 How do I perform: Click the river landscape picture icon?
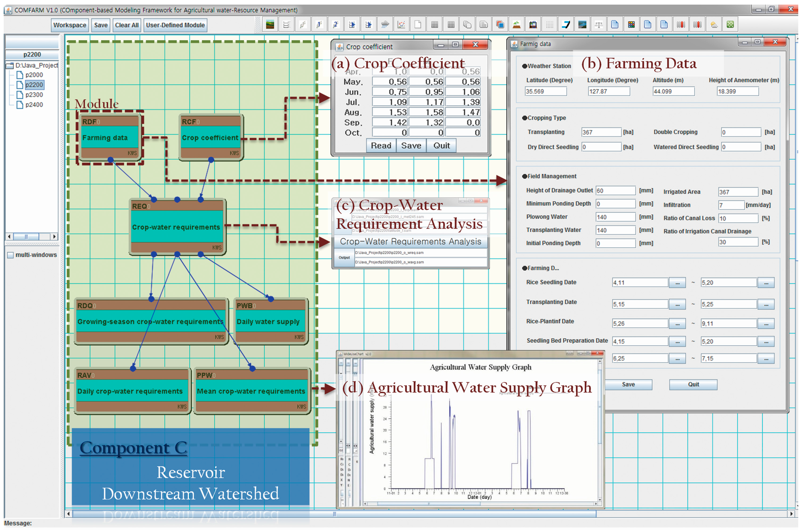point(582,25)
